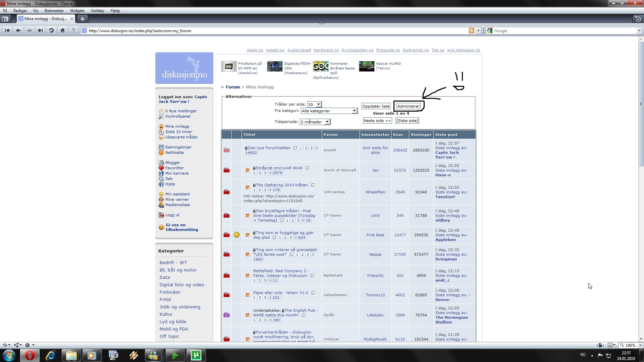Screen dimensions: 644x362
Task: Click the page zoom 100% control
Action: (628, 345)
